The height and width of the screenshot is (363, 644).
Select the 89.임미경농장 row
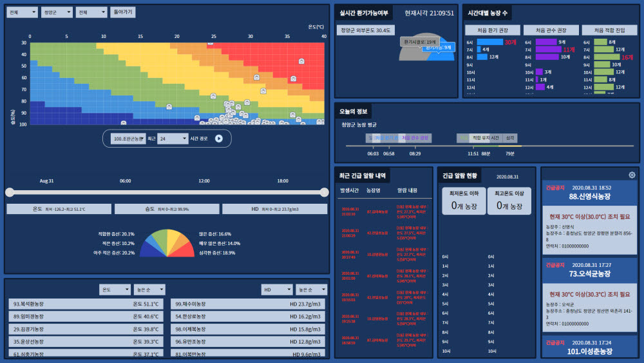[86, 317]
